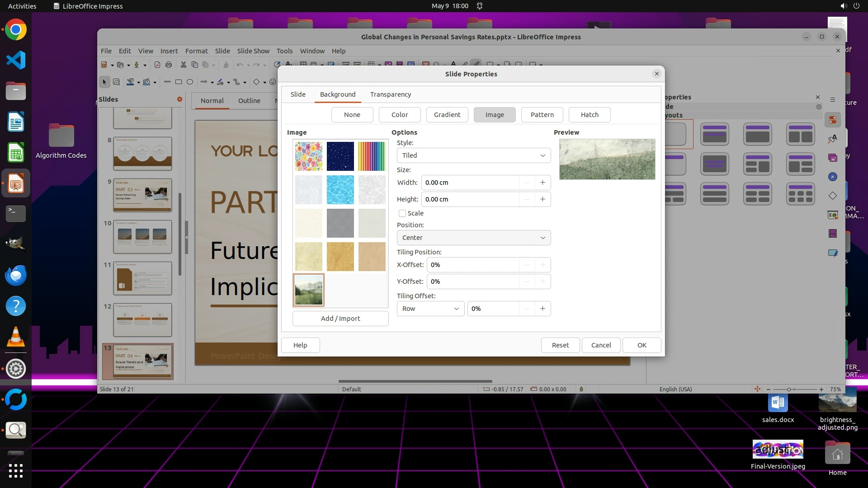This screenshot has width=868, height=488.
Task: Expand the Position dropdown showing Center
Action: [x=473, y=238]
